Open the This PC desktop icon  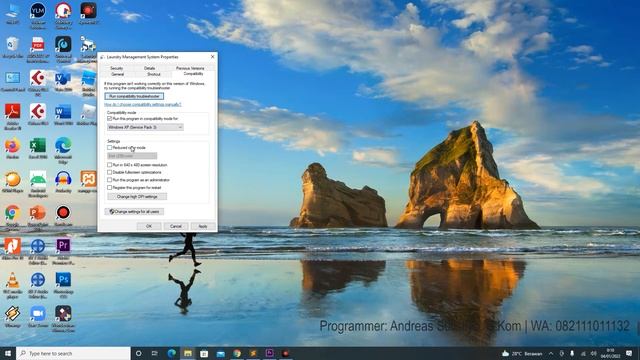pyautogui.click(x=13, y=13)
